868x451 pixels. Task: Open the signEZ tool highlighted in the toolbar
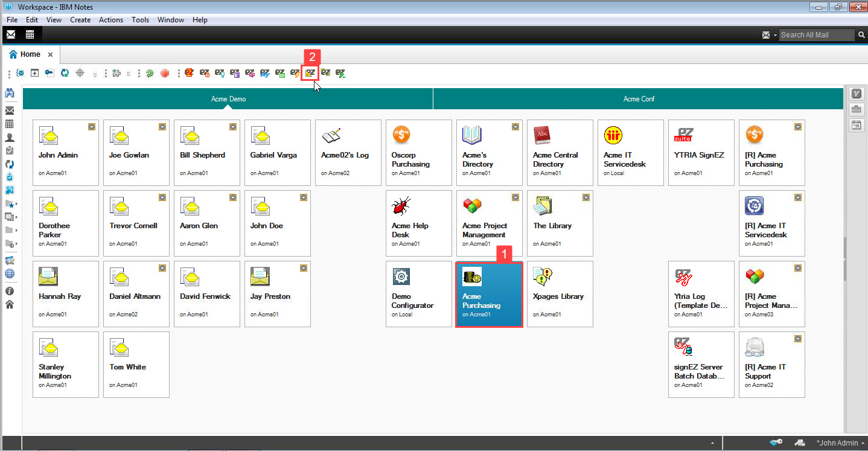[310, 72]
